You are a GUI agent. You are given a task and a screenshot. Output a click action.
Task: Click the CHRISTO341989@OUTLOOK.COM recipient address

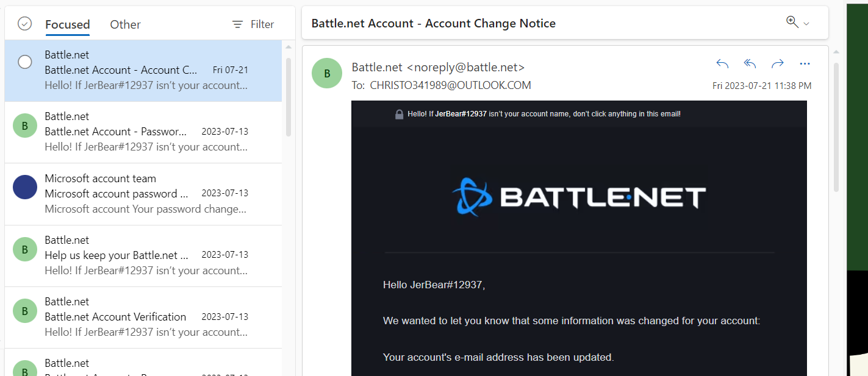coord(450,85)
